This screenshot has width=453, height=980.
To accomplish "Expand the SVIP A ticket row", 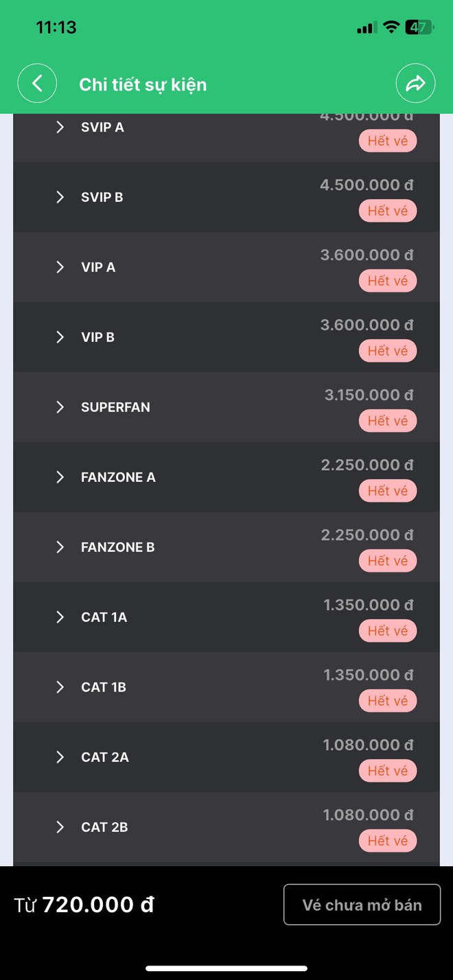I will click(60, 127).
